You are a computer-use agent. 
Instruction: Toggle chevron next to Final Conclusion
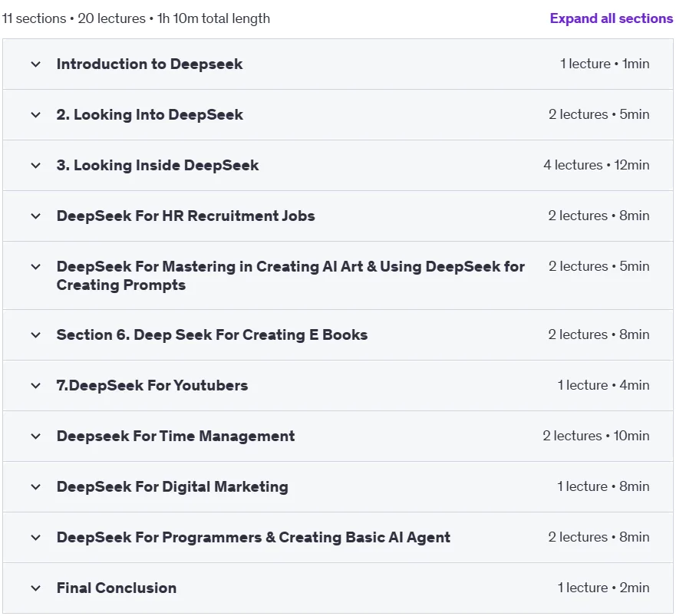coord(36,588)
